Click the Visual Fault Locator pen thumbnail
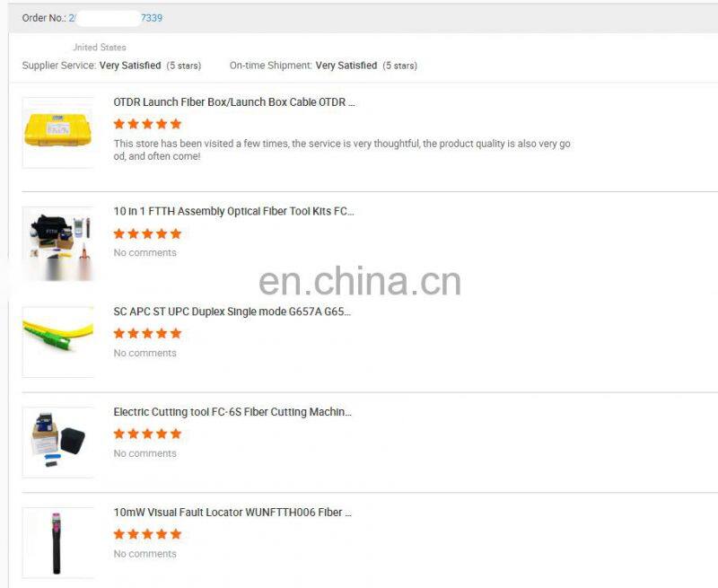Viewport: 718px width, 588px height. tap(58, 542)
